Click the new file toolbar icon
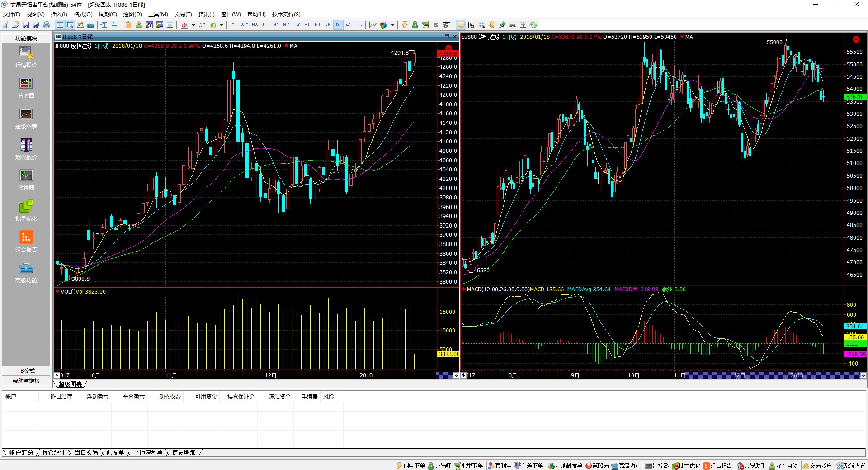Viewport: 868px width, 470px height. tap(5, 25)
